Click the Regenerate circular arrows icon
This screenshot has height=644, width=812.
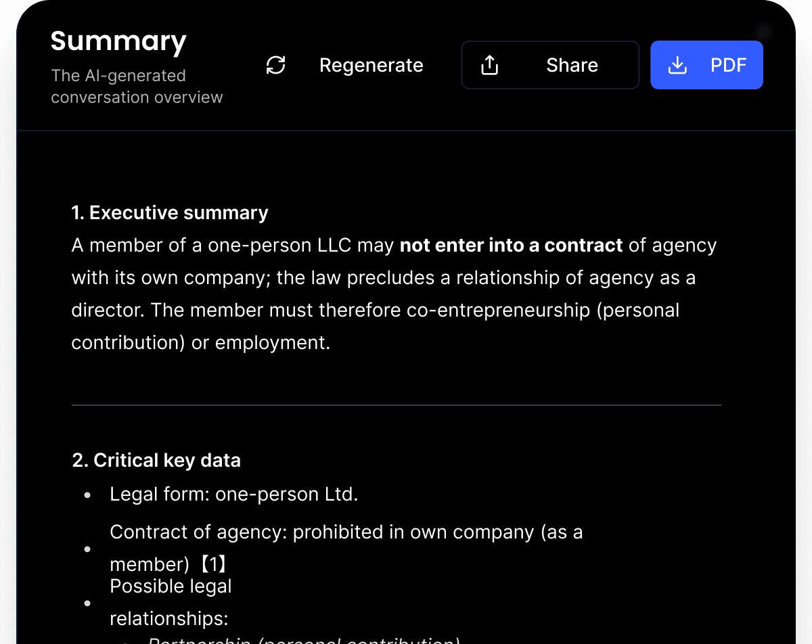[x=276, y=65]
